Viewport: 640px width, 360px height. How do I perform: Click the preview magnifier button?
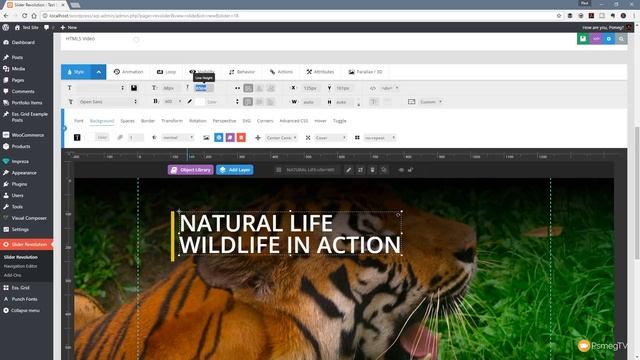coord(621,39)
